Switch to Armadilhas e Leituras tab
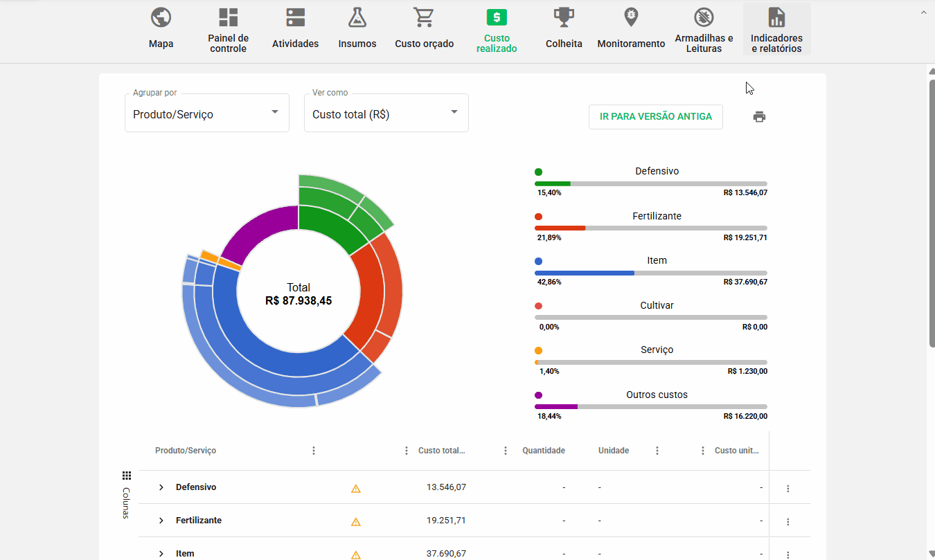This screenshot has height=560, width=935. 704,30
